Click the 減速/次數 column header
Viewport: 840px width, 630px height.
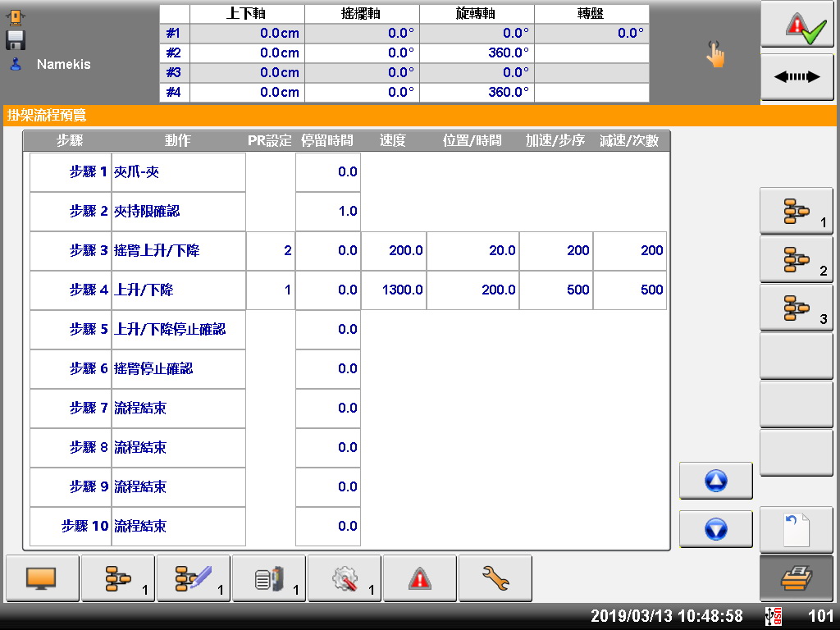point(629,141)
